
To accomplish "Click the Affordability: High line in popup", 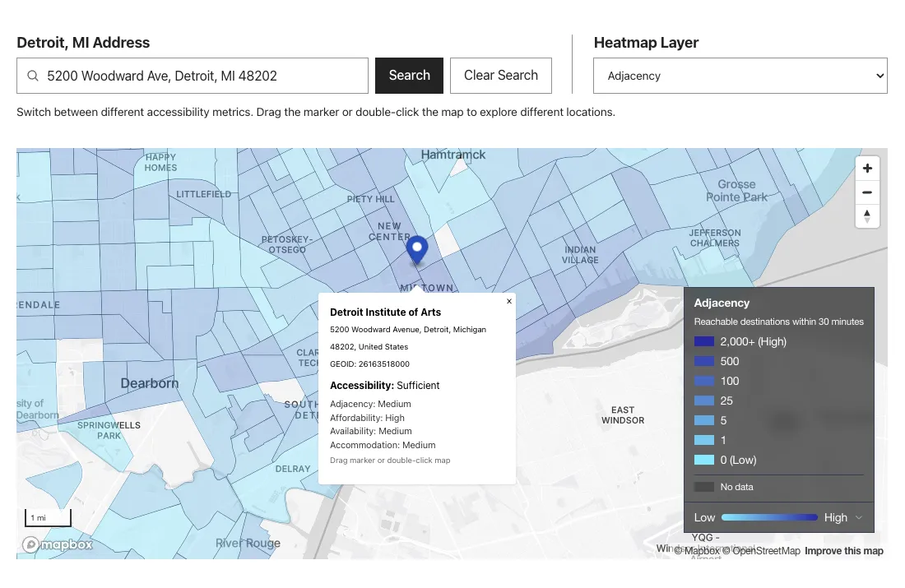I will [367, 418].
